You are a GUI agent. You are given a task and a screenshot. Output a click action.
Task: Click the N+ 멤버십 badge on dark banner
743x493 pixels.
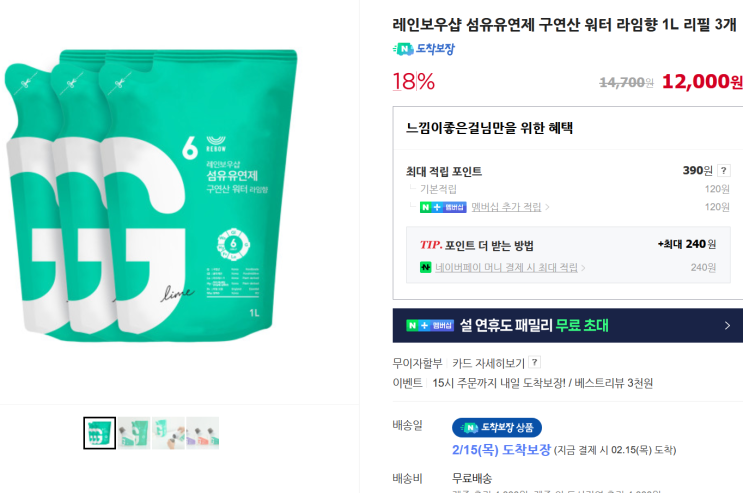430,326
